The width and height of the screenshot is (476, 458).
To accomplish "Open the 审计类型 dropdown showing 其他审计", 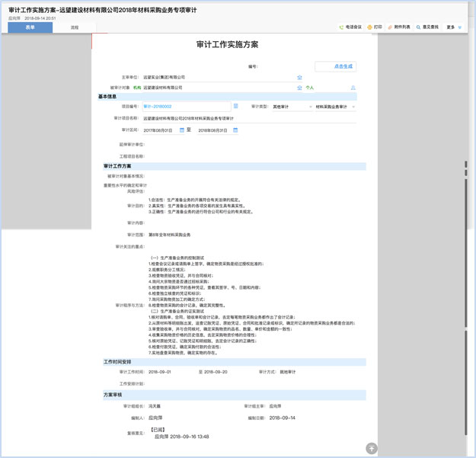I will (292, 107).
